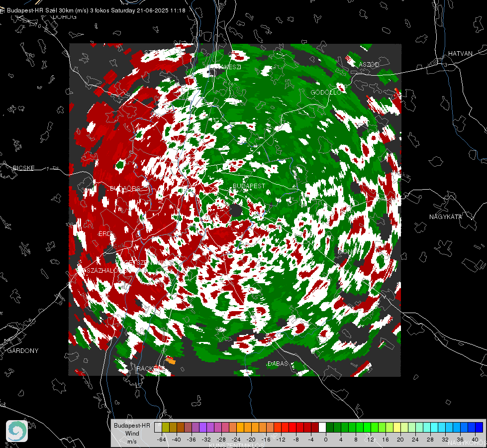Click the -40 legend value
Image resolution: width=487 pixels, height=448 pixels.
point(177,440)
